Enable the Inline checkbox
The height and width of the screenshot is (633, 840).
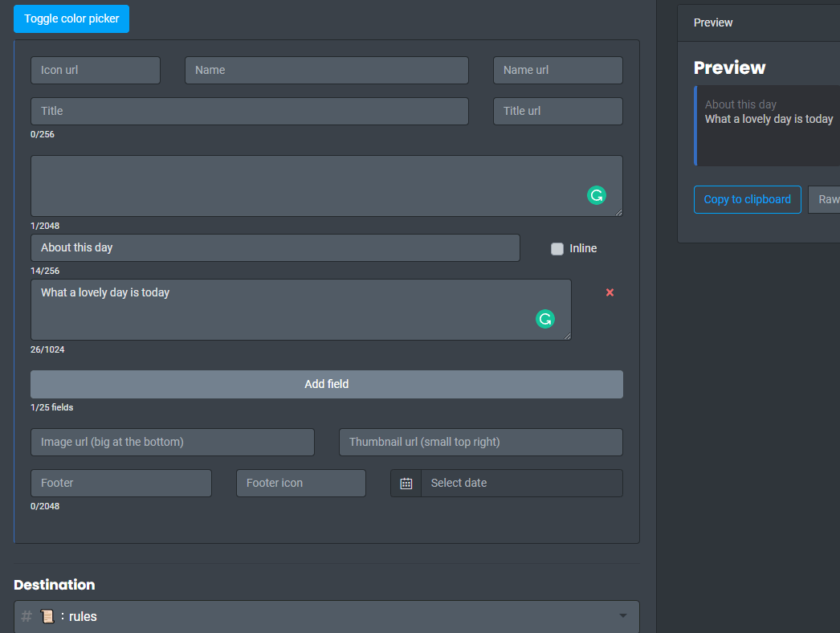557,248
